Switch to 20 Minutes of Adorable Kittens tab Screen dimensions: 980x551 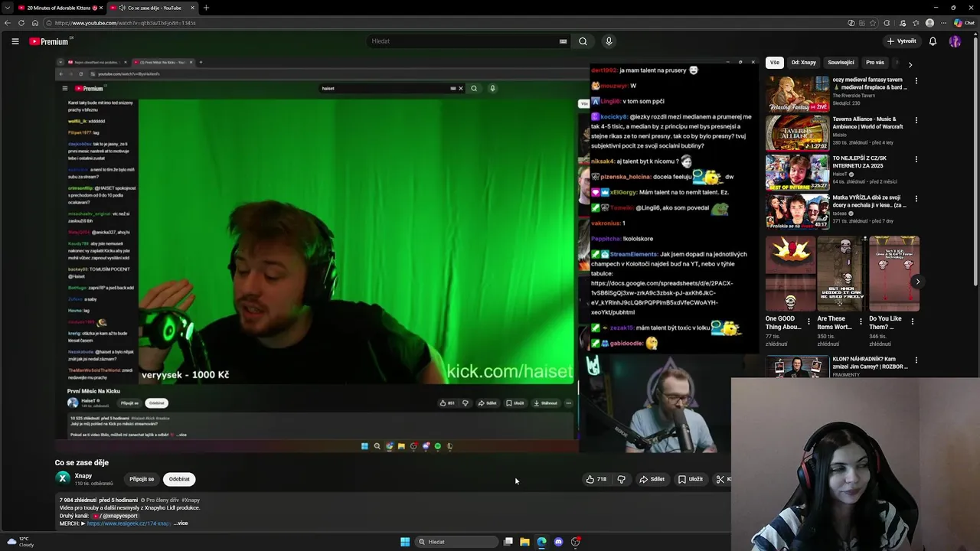point(59,8)
